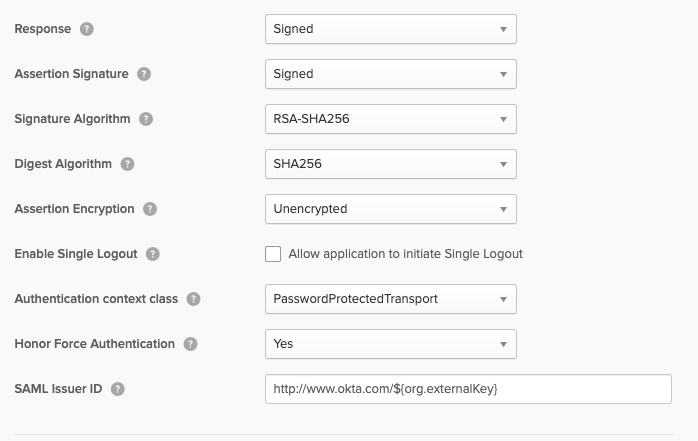The width and height of the screenshot is (698, 441).
Task: Show help for Digest Algorithm
Action: click(x=127, y=164)
